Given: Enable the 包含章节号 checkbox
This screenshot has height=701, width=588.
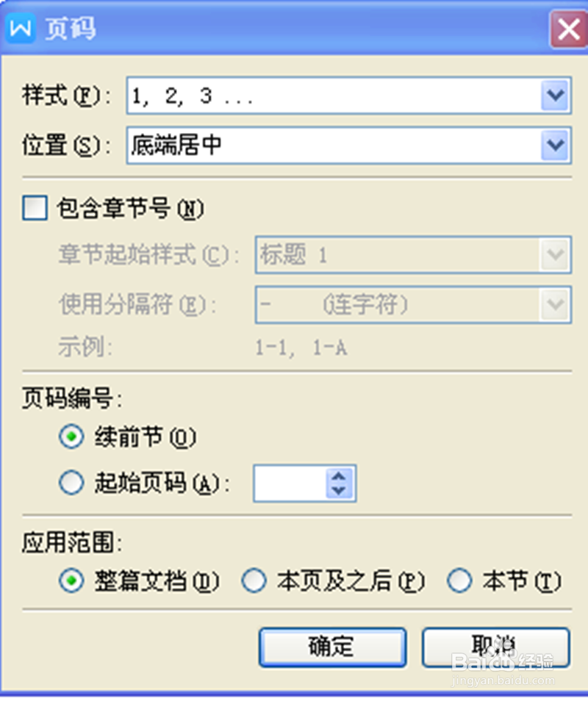Looking at the screenshot, I should (x=34, y=209).
